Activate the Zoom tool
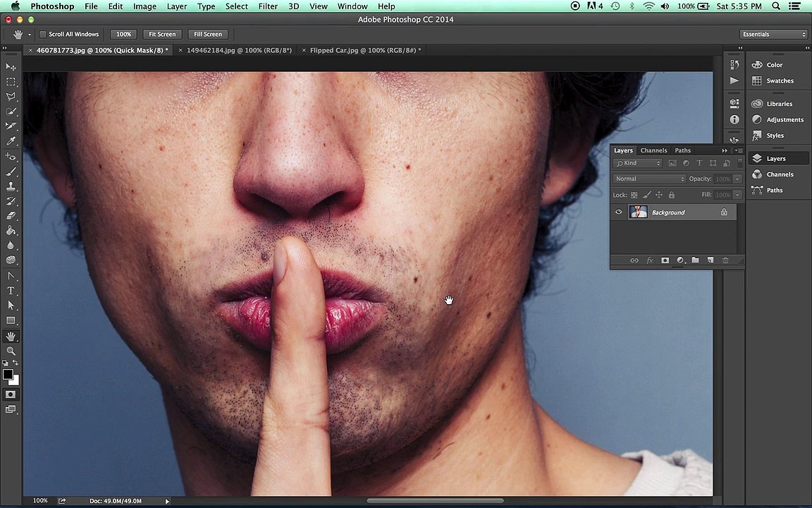812x508 pixels. [x=11, y=351]
